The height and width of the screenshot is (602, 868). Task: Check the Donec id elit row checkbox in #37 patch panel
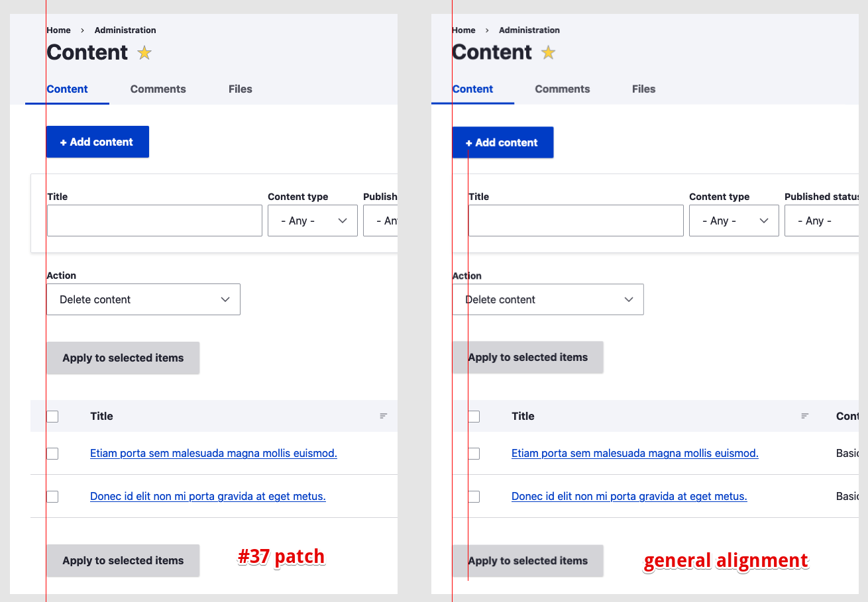pyautogui.click(x=52, y=497)
